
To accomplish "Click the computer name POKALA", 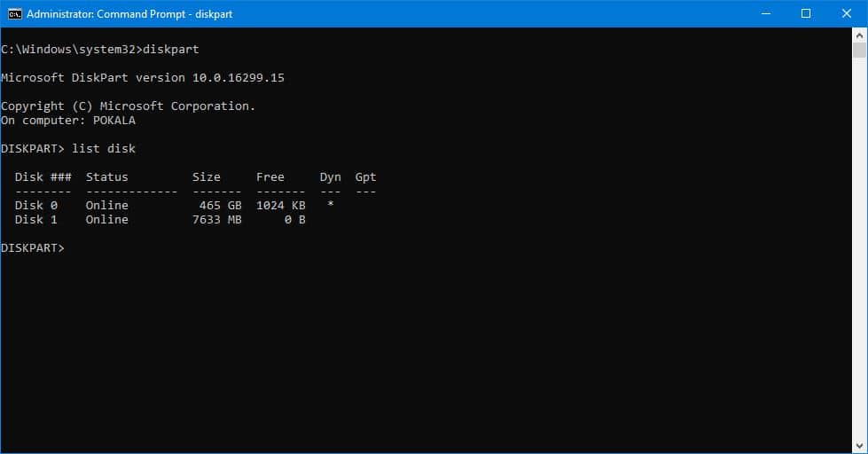I will click(x=114, y=120).
